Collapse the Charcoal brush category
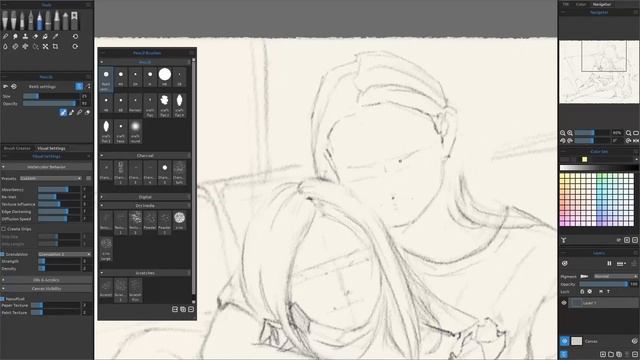 (145, 156)
